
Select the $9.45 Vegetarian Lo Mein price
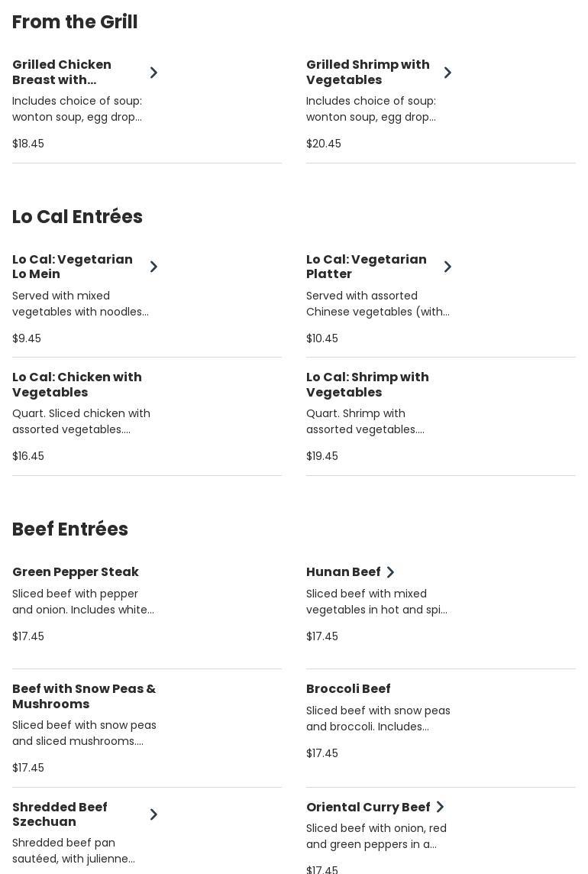pos(27,338)
